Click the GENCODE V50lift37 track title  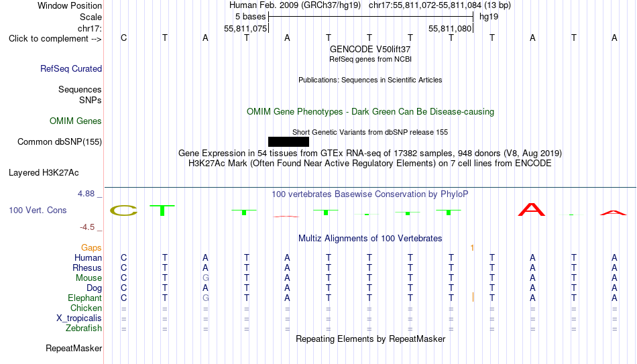370,49
